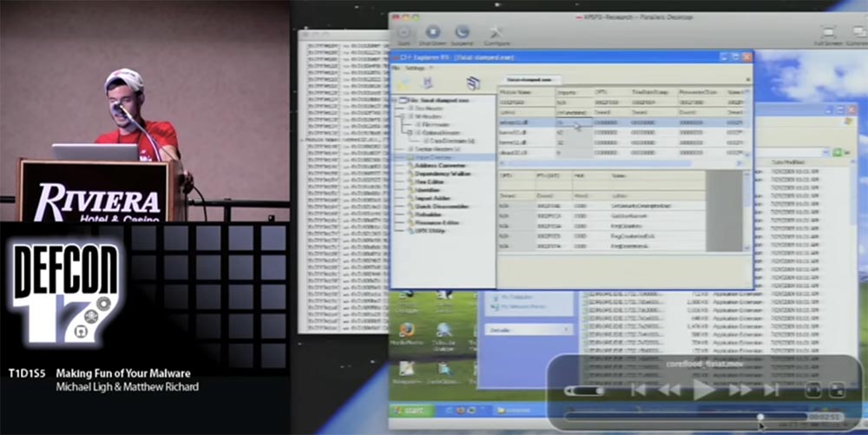
Task: Select the GetUserNameA function row
Action: 602,216
